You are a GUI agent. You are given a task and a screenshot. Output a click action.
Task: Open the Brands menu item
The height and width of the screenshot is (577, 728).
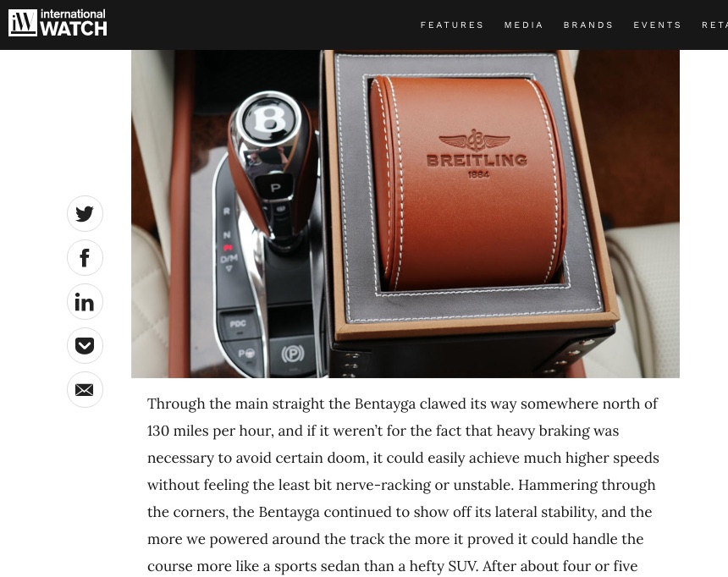[x=587, y=25]
